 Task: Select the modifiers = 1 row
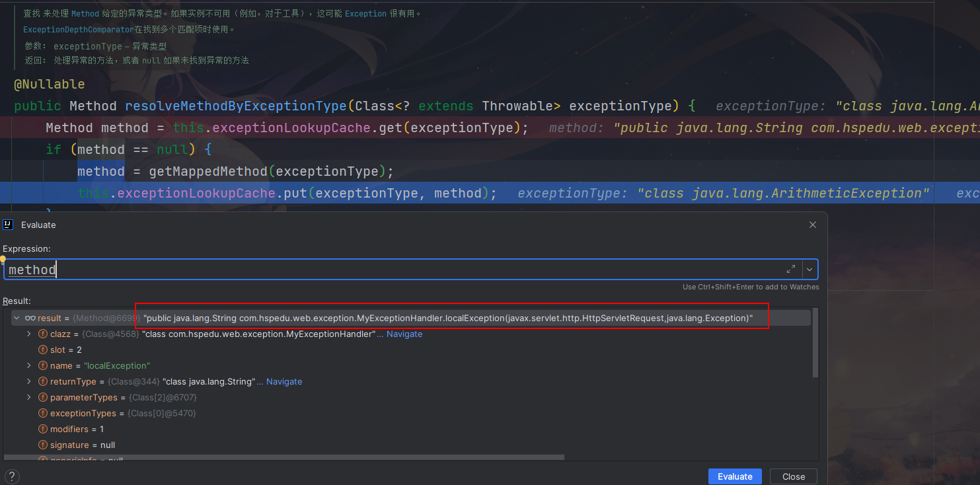pos(410,429)
